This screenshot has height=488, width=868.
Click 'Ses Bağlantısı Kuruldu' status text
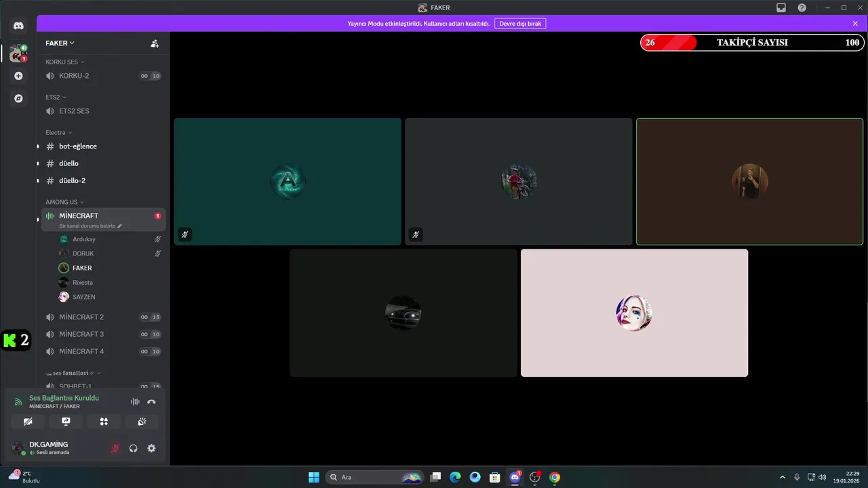click(x=64, y=398)
